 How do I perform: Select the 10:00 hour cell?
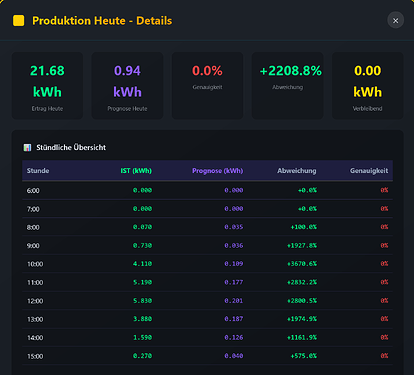click(35, 264)
